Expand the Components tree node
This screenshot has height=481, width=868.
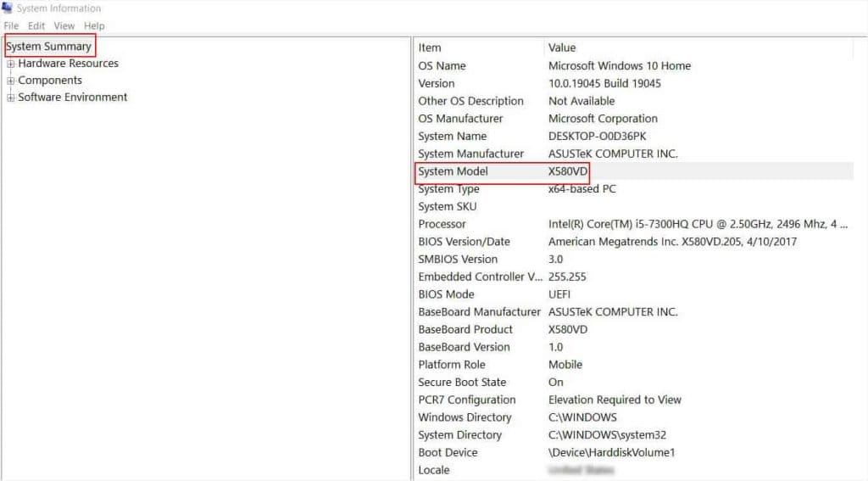click(11, 81)
